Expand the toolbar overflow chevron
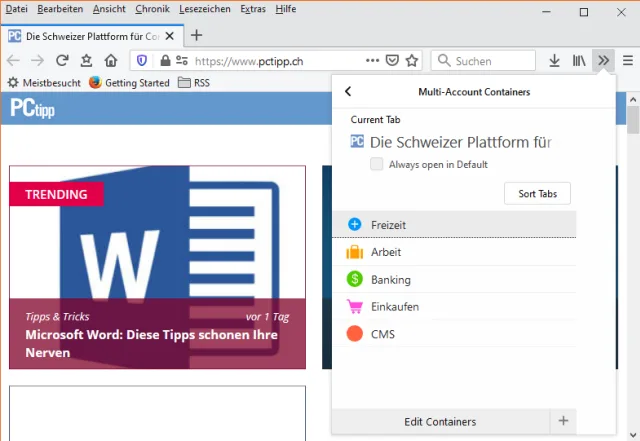The width and height of the screenshot is (640, 441). [603, 61]
